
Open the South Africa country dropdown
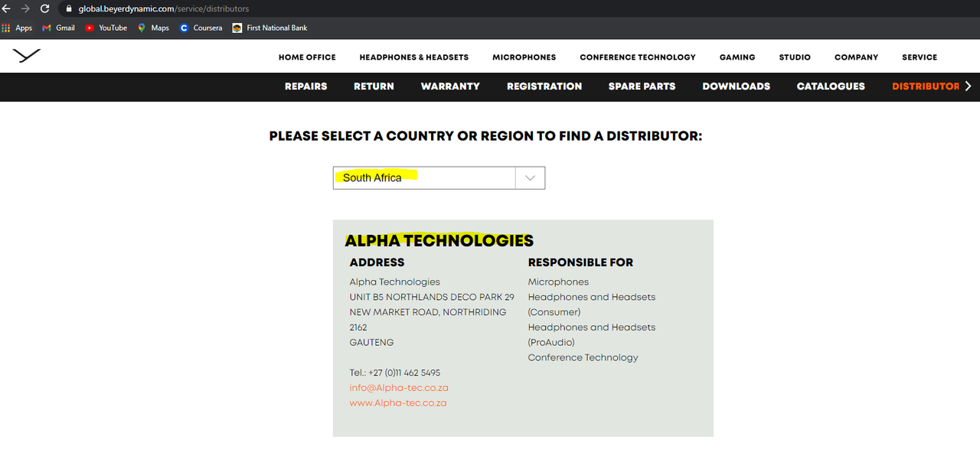[439, 178]
